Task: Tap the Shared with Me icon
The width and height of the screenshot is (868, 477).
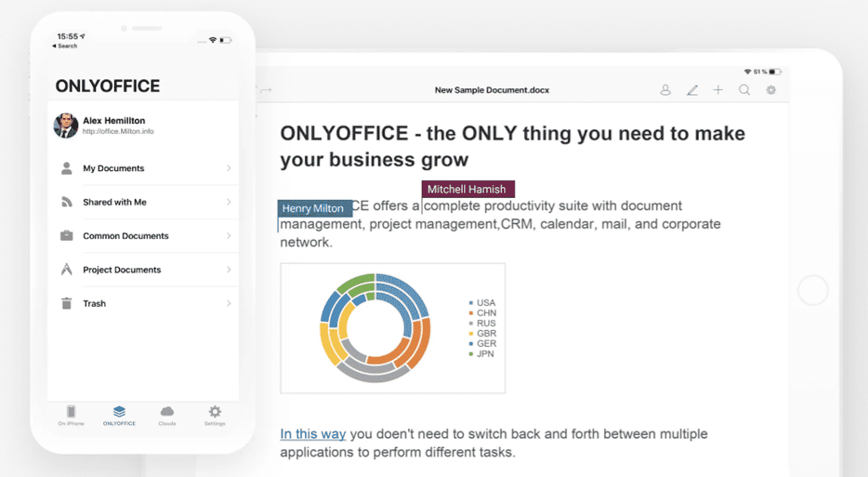Action: [66, 202]
